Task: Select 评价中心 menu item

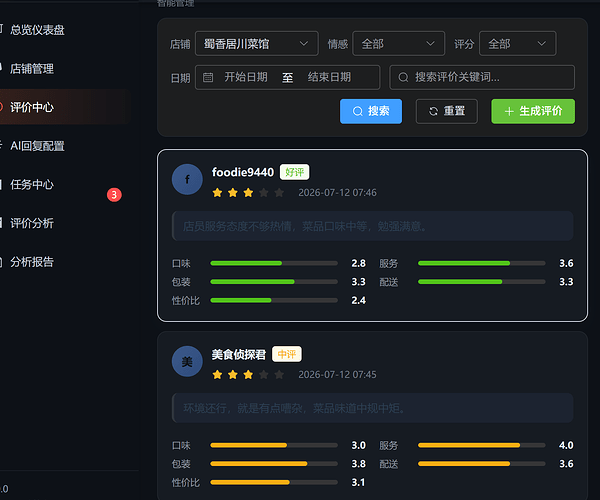Action: [32, 107]
